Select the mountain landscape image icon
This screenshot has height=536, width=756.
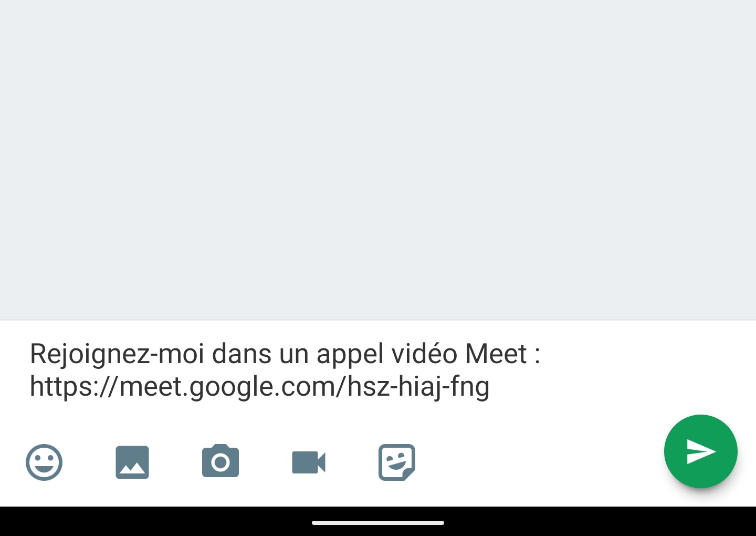pos(132,462)
